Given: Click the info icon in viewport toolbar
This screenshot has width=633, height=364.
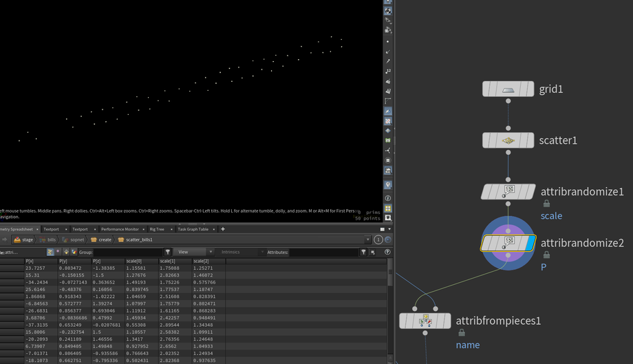Looking at the screenshot, I should [388, 198].
